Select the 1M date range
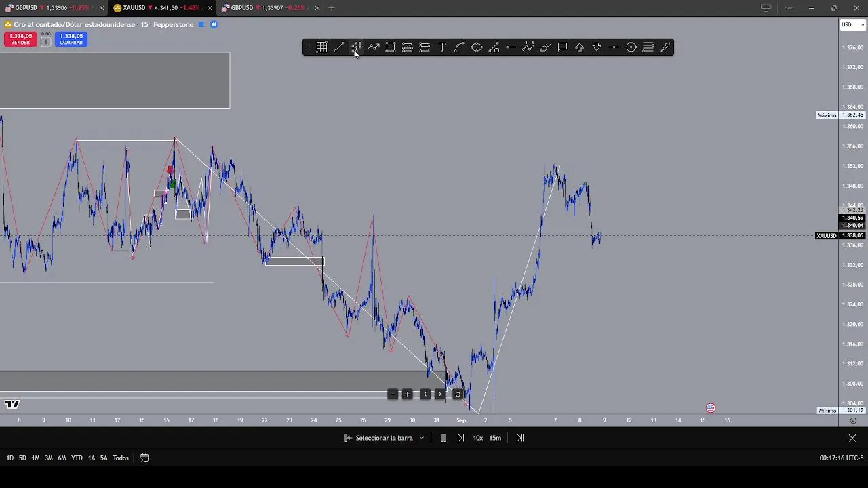 [x=35, y=458]
